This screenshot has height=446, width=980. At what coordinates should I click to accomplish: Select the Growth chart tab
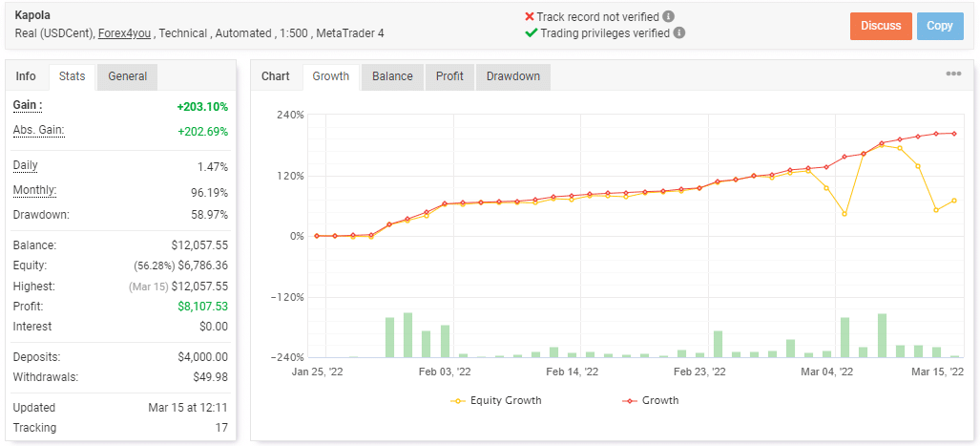(x=330, y=76)
